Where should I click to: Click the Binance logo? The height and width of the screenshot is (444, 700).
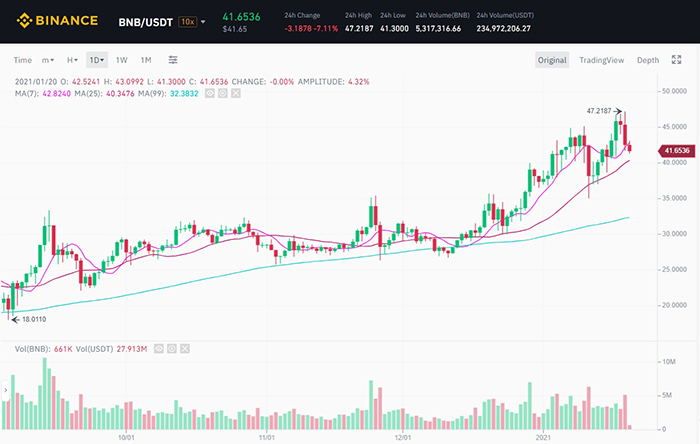[x=56, y=20]
